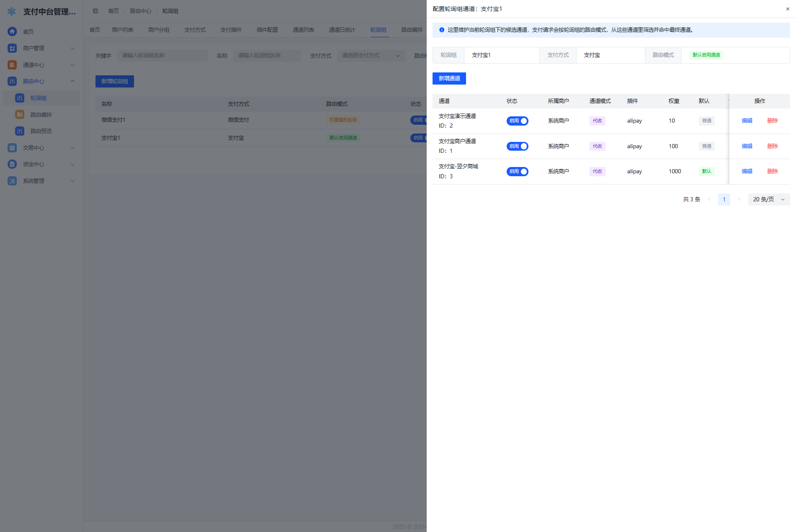Open the 20 条/页 page size dropdown
This screenshot has height=532, width=796.
tap(768, 199)
